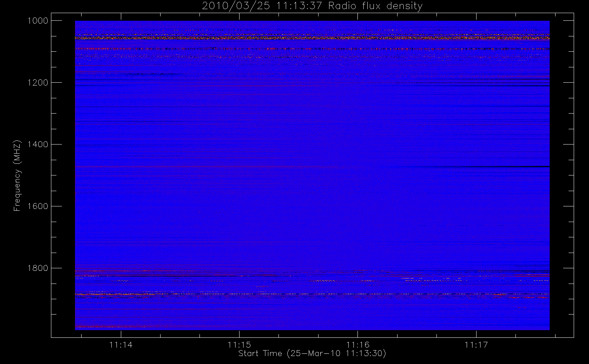The height and width of the screenshot is (364, 589).
Task: Click the 1800 frequency tick label
Action: pos(38,268)
